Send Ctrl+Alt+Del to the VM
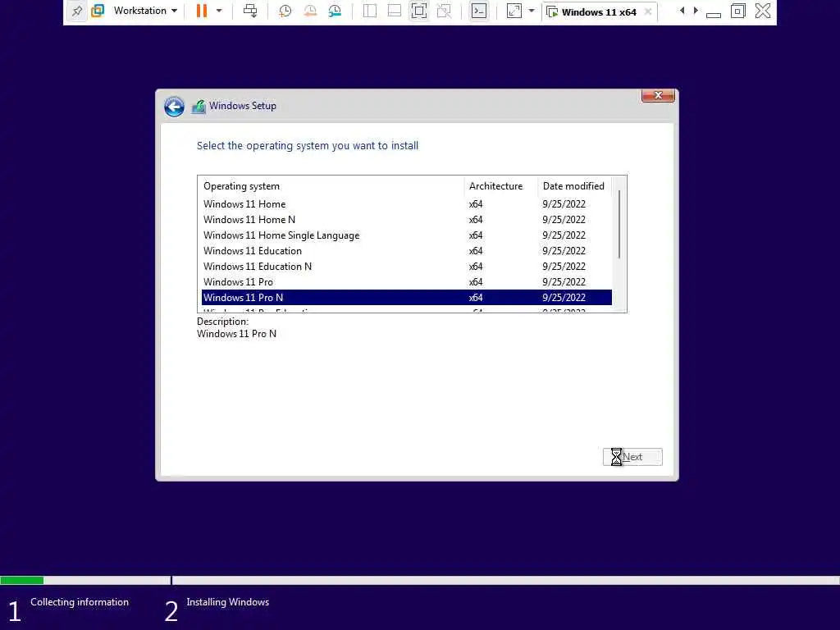Viewport: 840px width, 630px height. click(x=250, y=11)
